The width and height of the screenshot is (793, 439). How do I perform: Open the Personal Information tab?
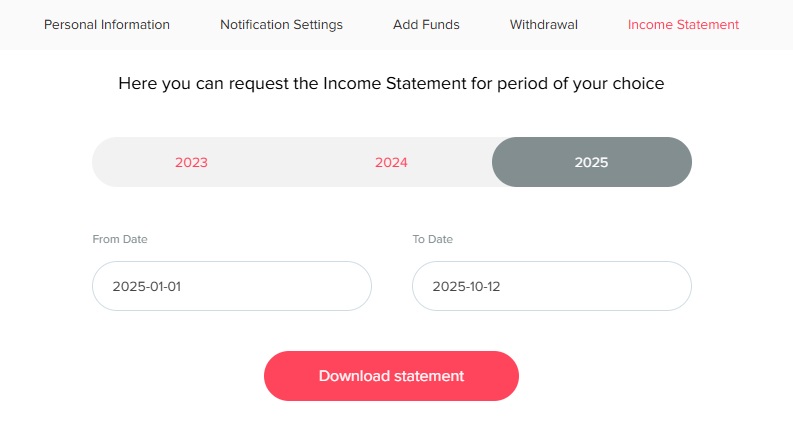(x=107, y=24)
